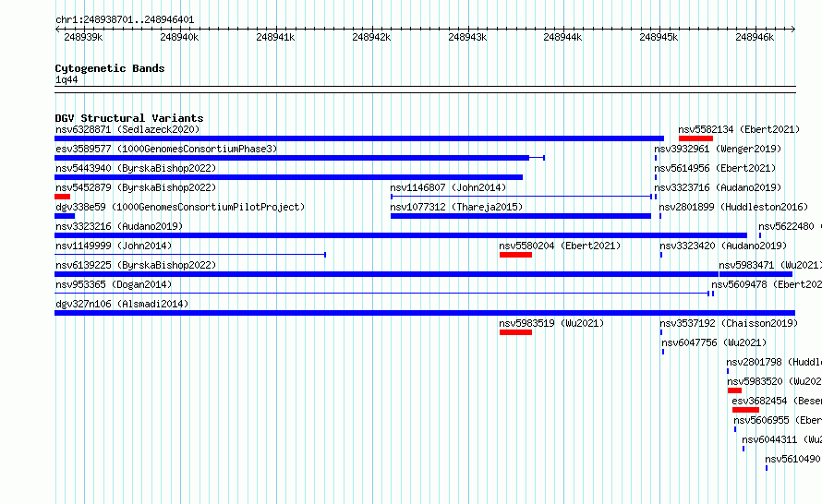The width and height of the screenshot is (822, 504).
Task: Select the nsv1146807 (John2014) label
Action: 448,187
